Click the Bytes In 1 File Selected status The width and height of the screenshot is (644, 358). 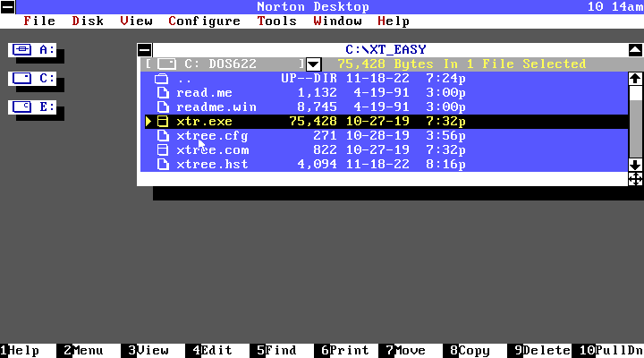pyautogui.click(x=462, y=64)
